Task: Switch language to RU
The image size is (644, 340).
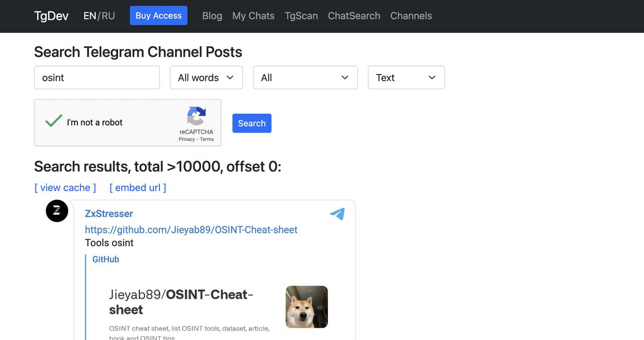Action: (108, 16)
